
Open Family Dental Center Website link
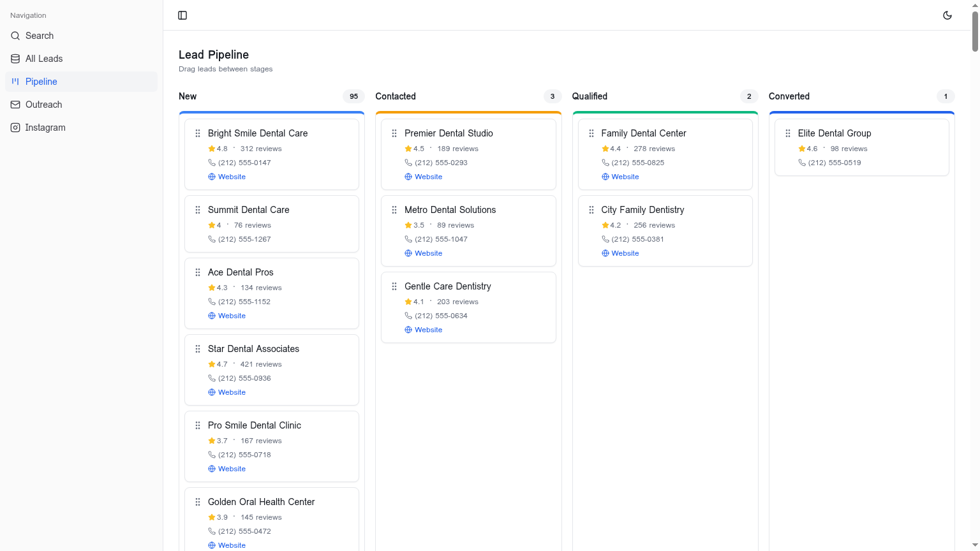620,177
